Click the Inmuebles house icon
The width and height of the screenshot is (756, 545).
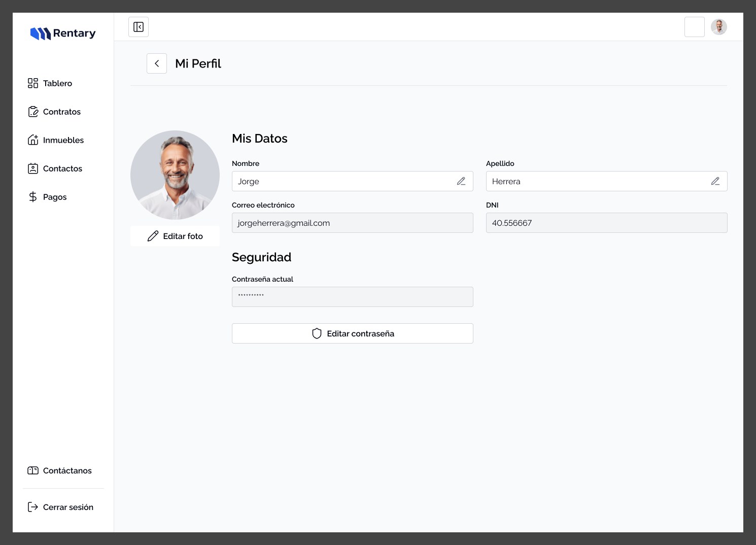33,140
